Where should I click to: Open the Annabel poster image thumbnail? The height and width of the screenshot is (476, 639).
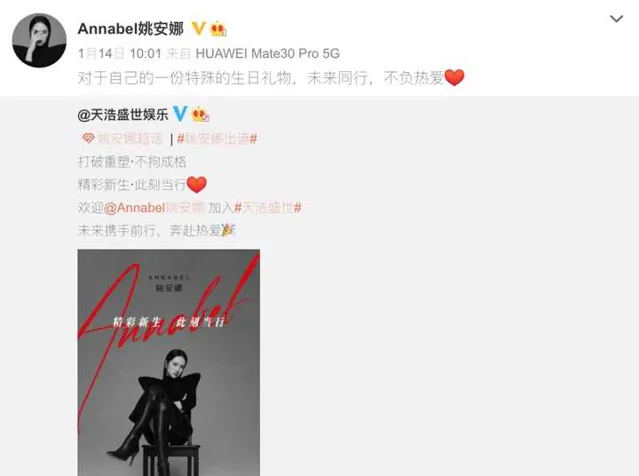point(169,362)
